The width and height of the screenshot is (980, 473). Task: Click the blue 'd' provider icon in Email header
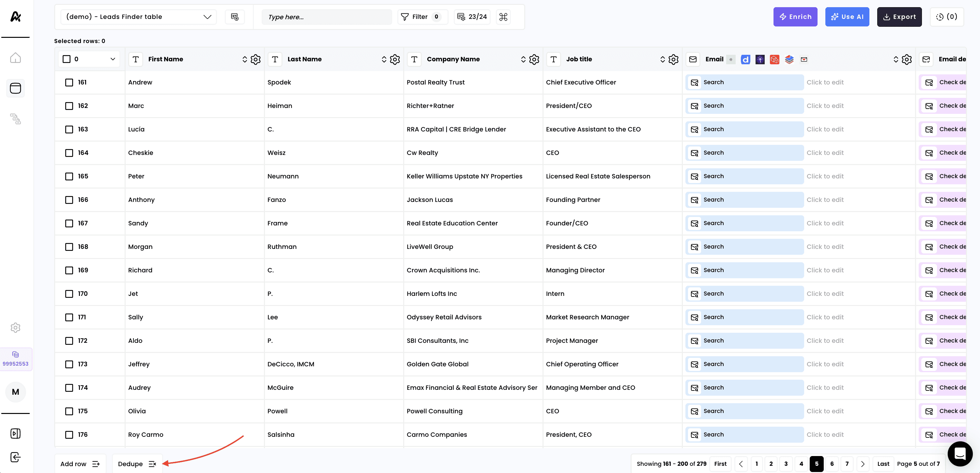coord(746,59)
